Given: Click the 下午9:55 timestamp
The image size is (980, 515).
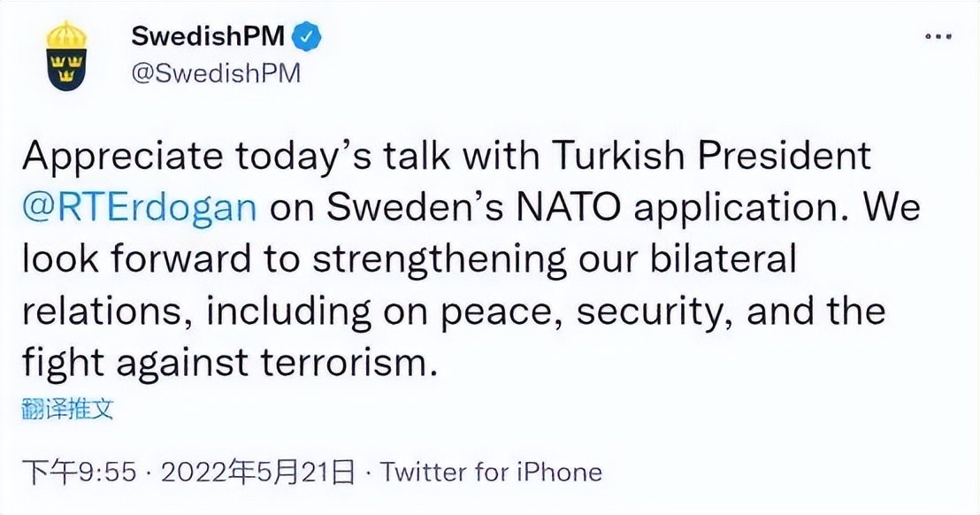Looking at the screenshot, I should pyautogui.click(x=80, y=472).
